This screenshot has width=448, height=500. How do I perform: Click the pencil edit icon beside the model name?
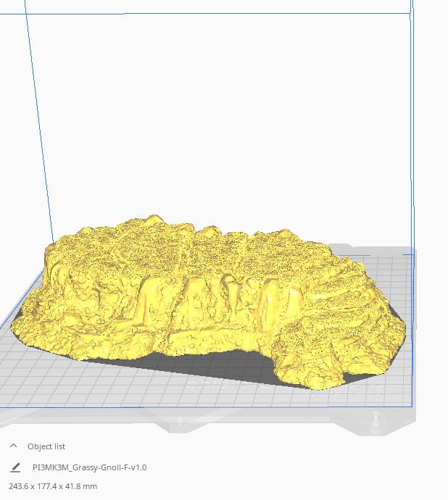[x=15, y=467]
